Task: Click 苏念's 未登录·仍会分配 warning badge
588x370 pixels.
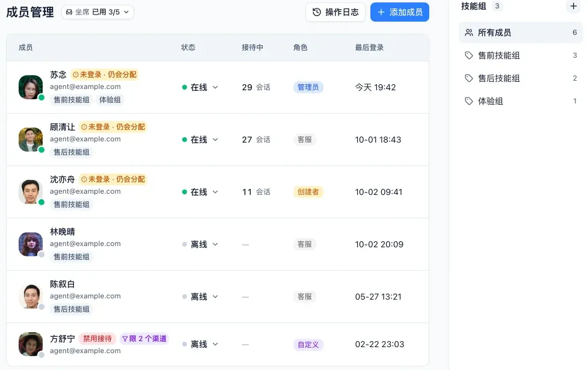Action: [105, 75]
